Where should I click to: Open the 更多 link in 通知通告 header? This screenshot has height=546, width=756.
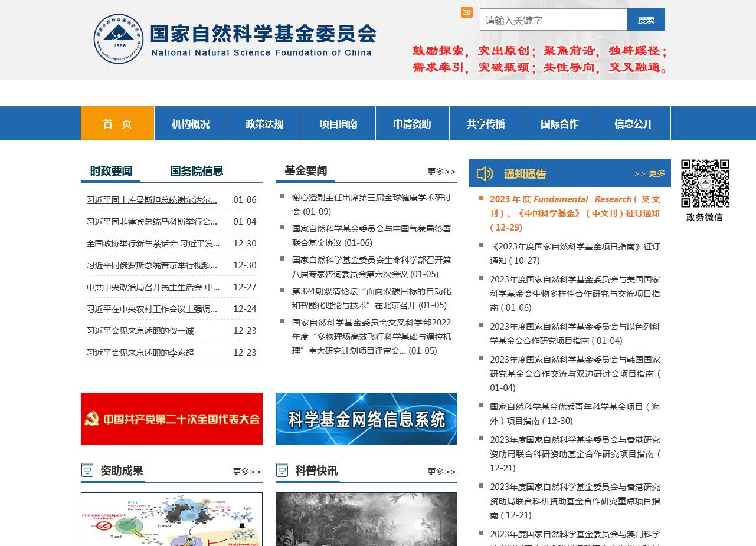click(650, 173)
